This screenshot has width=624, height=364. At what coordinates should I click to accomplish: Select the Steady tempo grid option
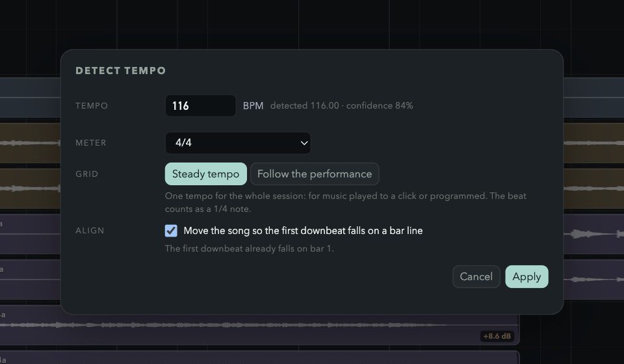click(206, 174)
